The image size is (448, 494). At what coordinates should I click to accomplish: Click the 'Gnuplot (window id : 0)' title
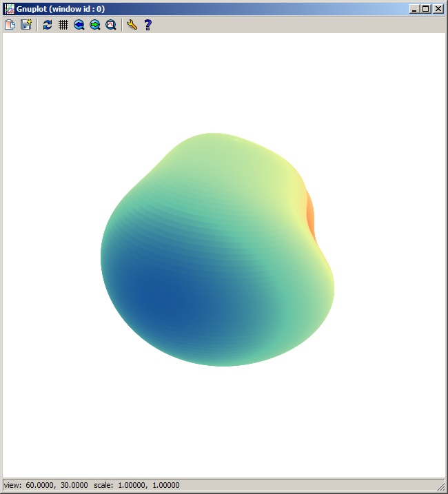pos(61,9)
